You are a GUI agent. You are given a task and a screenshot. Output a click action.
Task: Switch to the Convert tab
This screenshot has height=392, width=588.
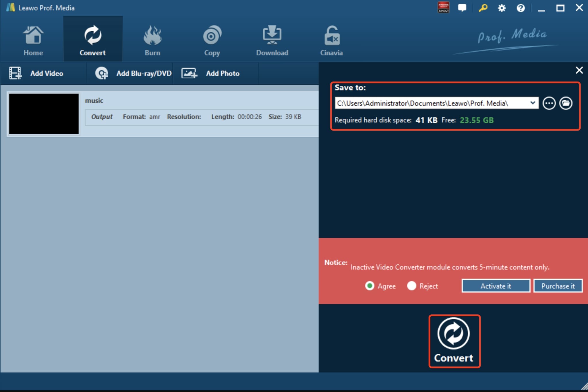click(92, 40)
